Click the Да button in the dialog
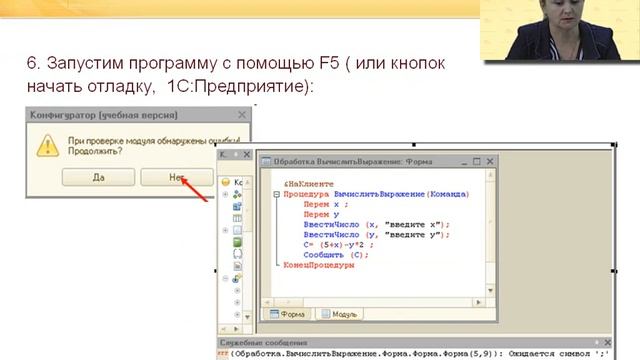The width and height of the screenshot is (640, 360). coord(98,177)
